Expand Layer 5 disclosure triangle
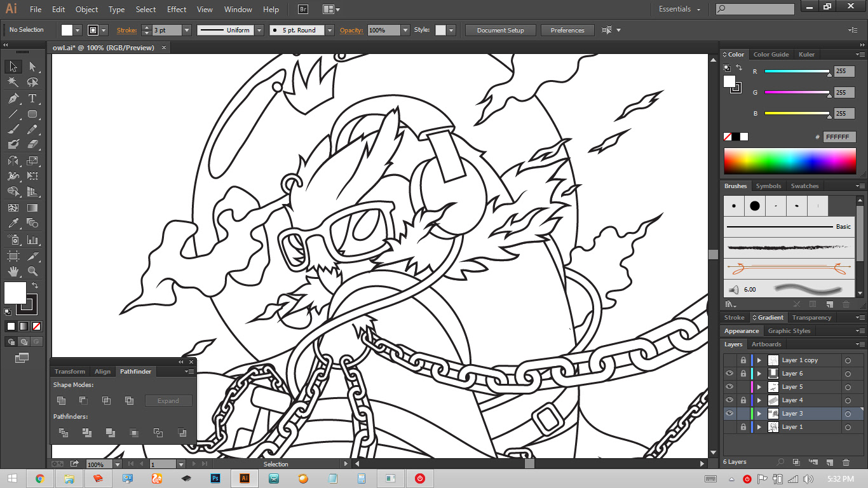The image size is (868, 488). point(759,387)
